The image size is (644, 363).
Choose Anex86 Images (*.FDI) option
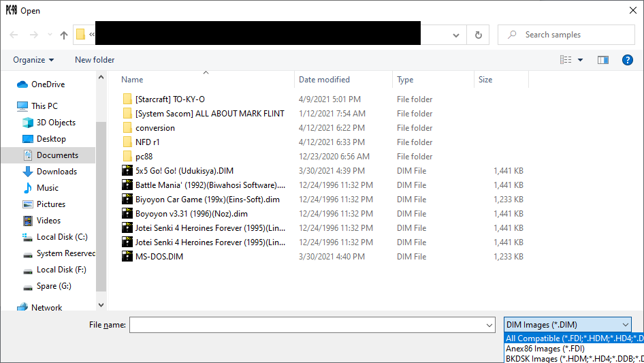(574, 349)
